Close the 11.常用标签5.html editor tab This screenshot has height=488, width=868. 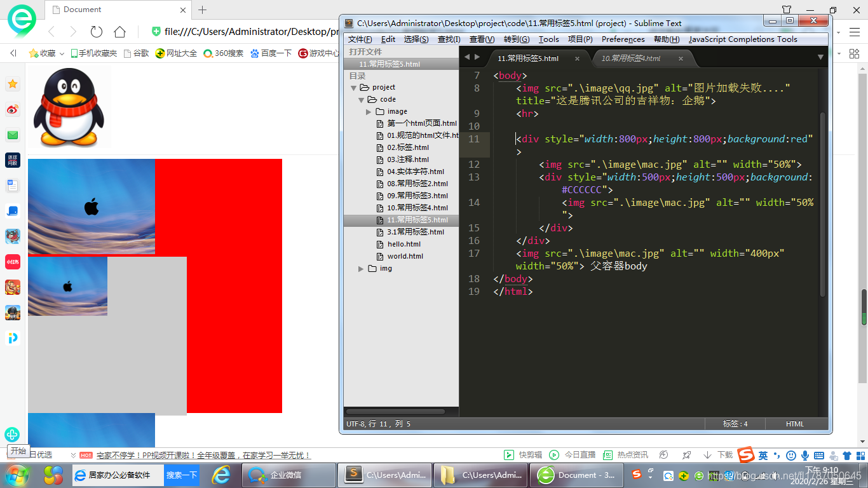pyautogui.click(x=578, y=58)
